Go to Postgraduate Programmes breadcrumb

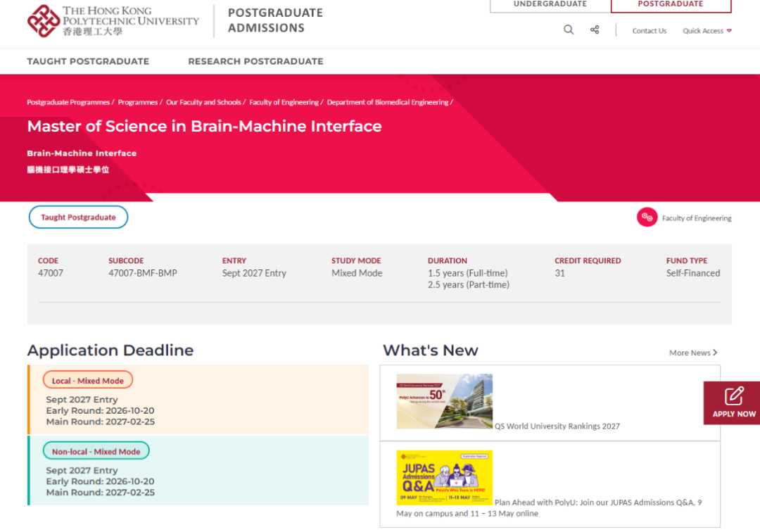click(68, 102)
